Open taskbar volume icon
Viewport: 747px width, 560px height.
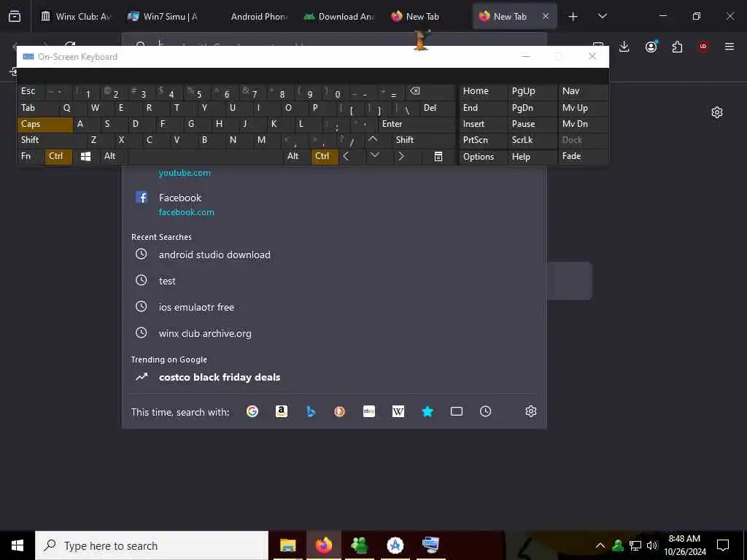(x=652, y=545)
